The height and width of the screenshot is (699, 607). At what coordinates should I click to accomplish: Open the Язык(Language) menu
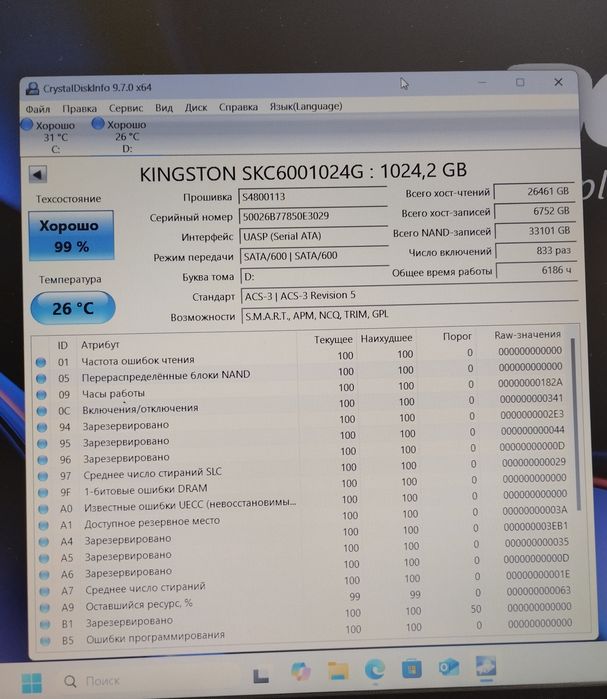coord(306,106)
